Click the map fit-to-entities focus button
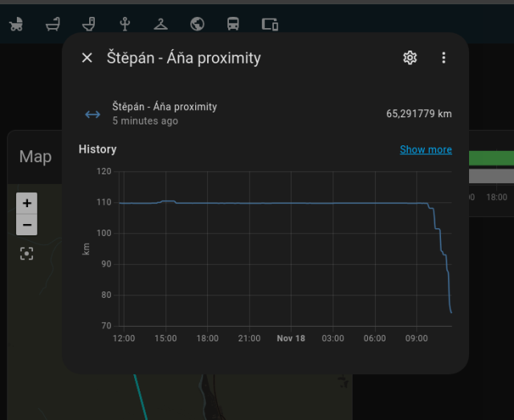The height and width of the screenshot is (420, 514). tap(27, 254)
